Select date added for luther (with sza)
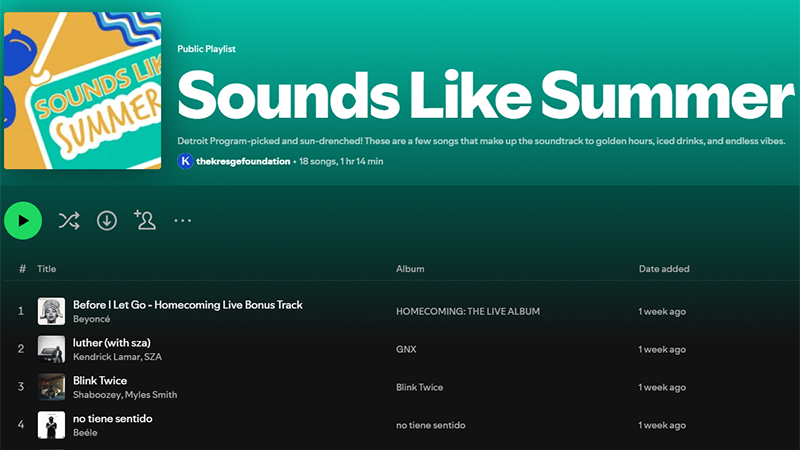Image resolution: width=800 pixels, height=450 pixels. point(662,349)
